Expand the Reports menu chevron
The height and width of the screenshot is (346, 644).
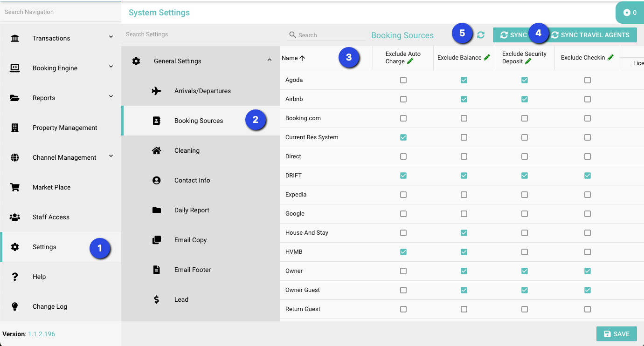111,97
